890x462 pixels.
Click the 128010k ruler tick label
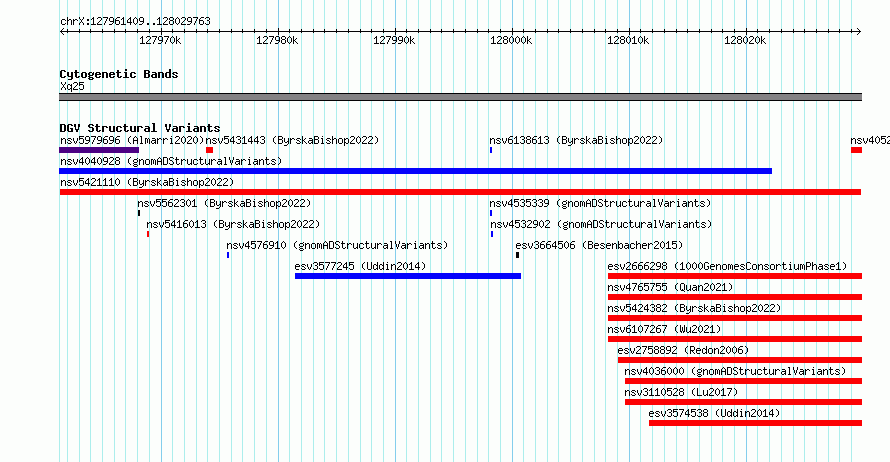pyautogui.click(x=628, y=41)
